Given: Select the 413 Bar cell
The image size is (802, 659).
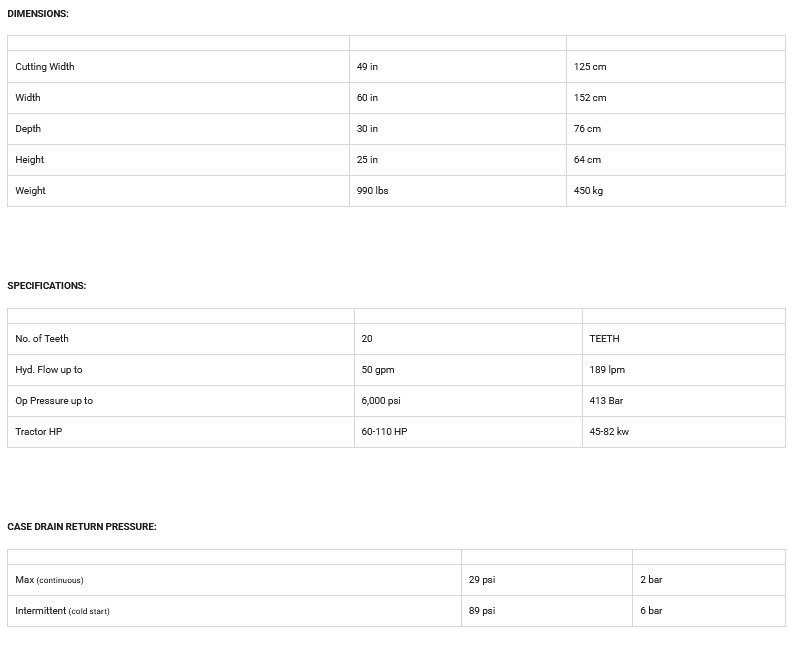Looking at the screenshot, I should [606, 401].
